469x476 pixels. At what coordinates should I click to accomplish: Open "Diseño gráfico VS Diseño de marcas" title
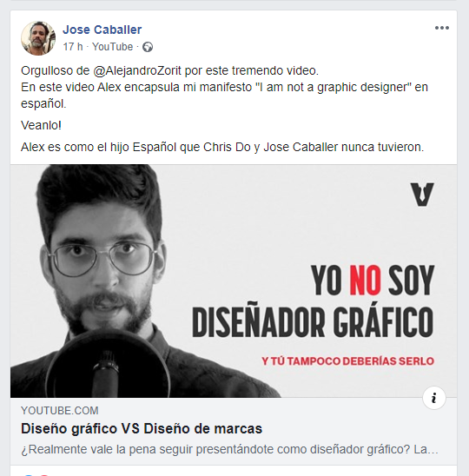pyautogui.click(x=142, y=428)
